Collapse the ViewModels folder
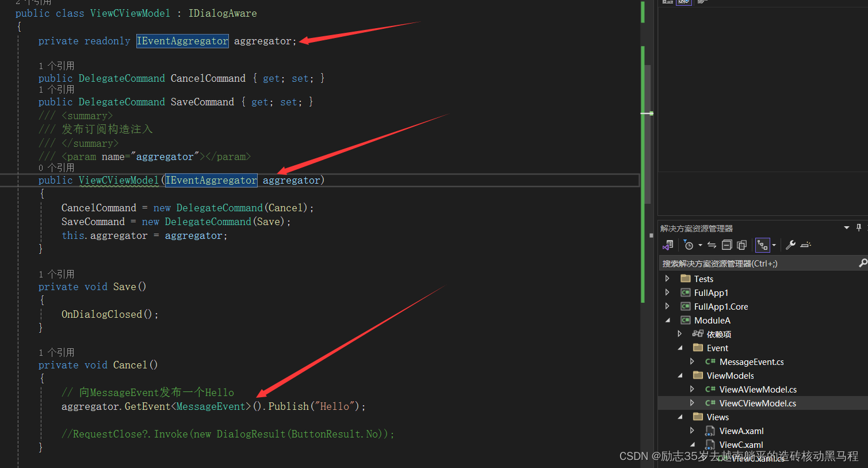Viewport: 868px width, 468px height. (x=680, y=375)
